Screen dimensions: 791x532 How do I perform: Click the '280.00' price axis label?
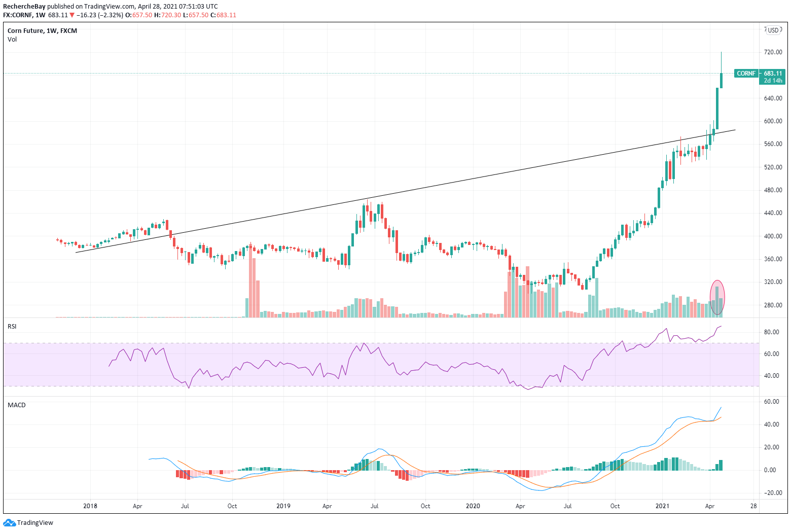click(x=773, y=305)
